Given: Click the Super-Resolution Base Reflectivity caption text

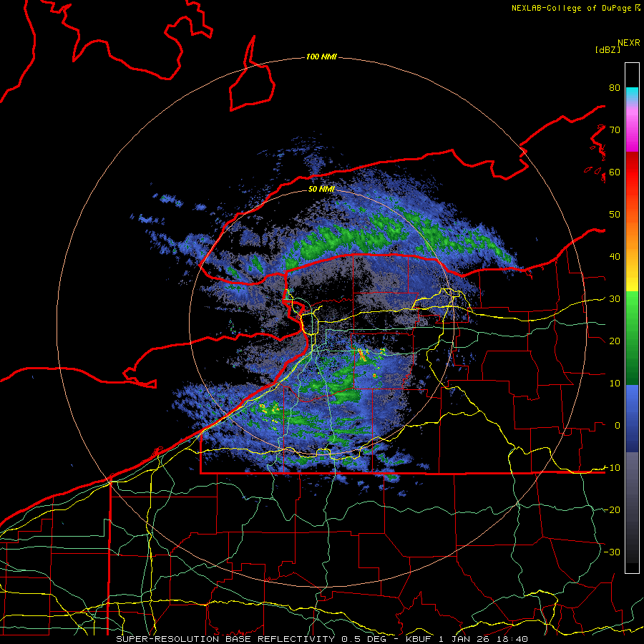Looking at the screenshot, I should pyautogui.click(x=225, y=639).
